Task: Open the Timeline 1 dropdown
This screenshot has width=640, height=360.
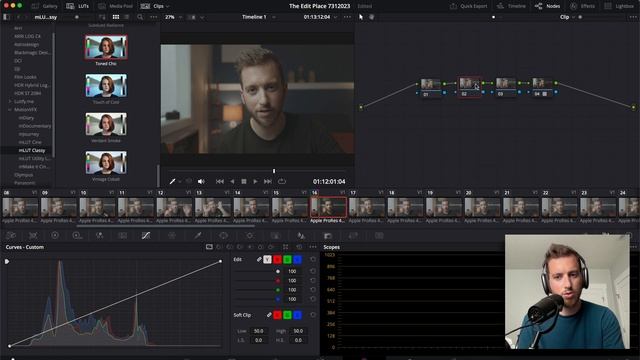Action: pyautogui.click(x=274, y=17)
